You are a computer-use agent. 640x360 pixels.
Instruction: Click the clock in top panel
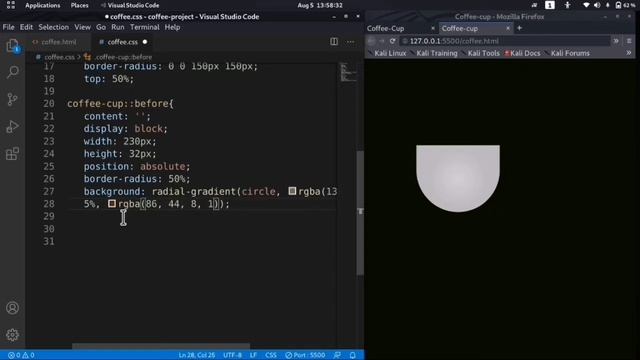point(320,5)
